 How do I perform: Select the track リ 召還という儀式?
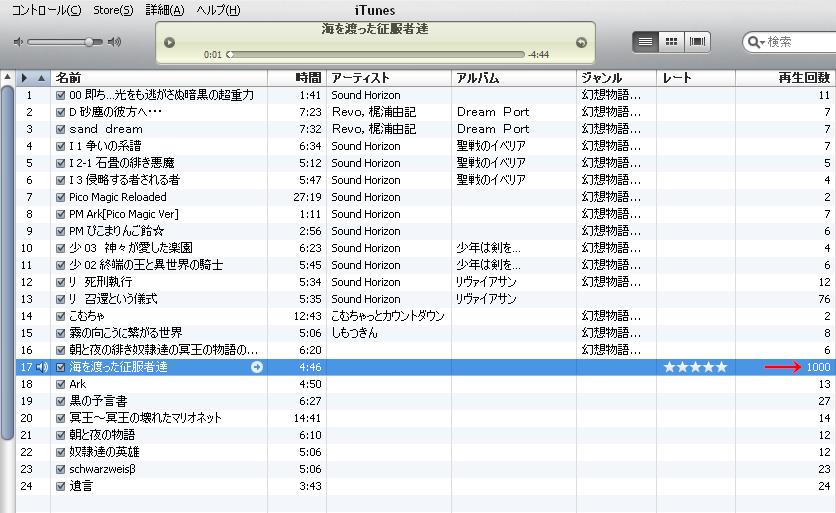(x=113, y=299)
